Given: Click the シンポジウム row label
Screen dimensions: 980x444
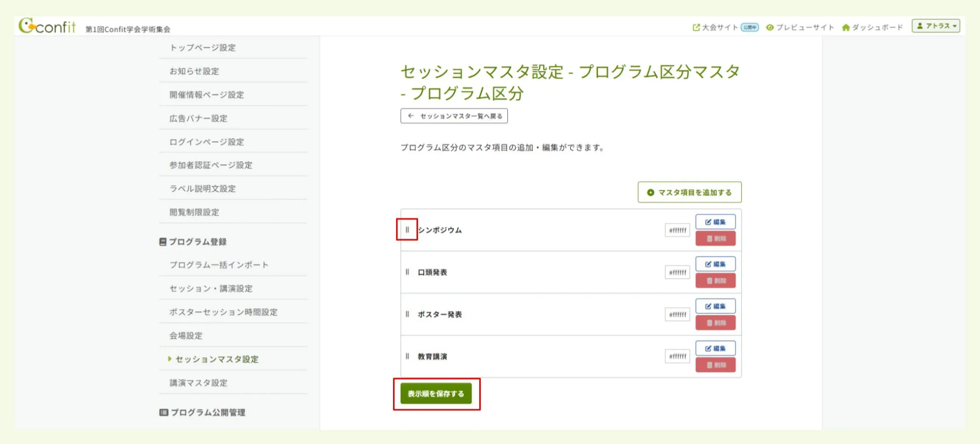Looking at the screenshot, I should [439, 230].
